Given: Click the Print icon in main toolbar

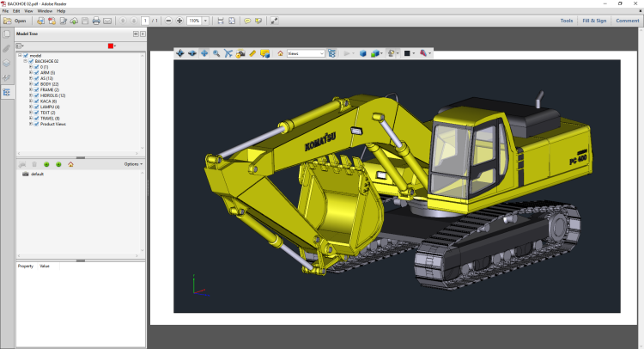Looking at the screenshot, I should (96, 20).
